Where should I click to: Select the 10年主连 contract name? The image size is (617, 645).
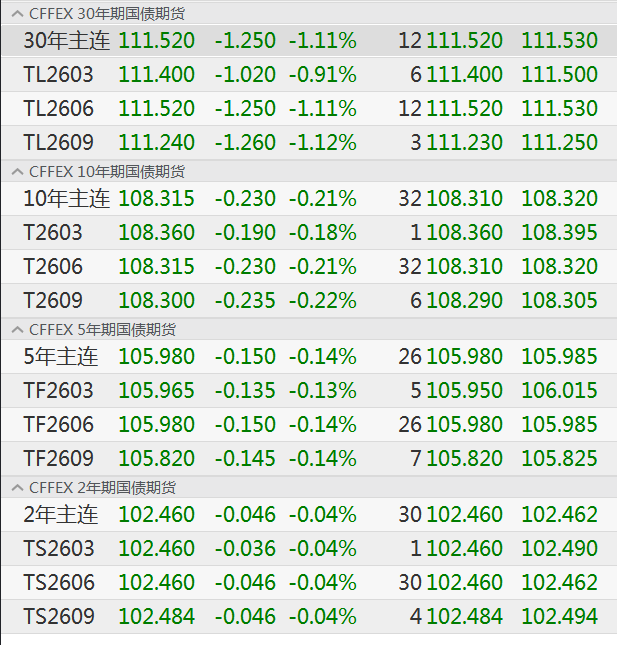66,199
